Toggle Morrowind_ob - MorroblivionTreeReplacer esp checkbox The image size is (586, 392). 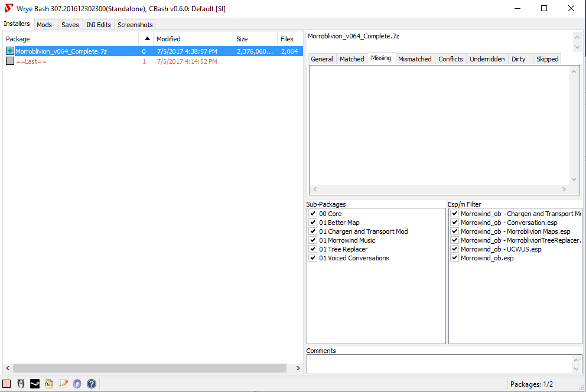point(454,240)
